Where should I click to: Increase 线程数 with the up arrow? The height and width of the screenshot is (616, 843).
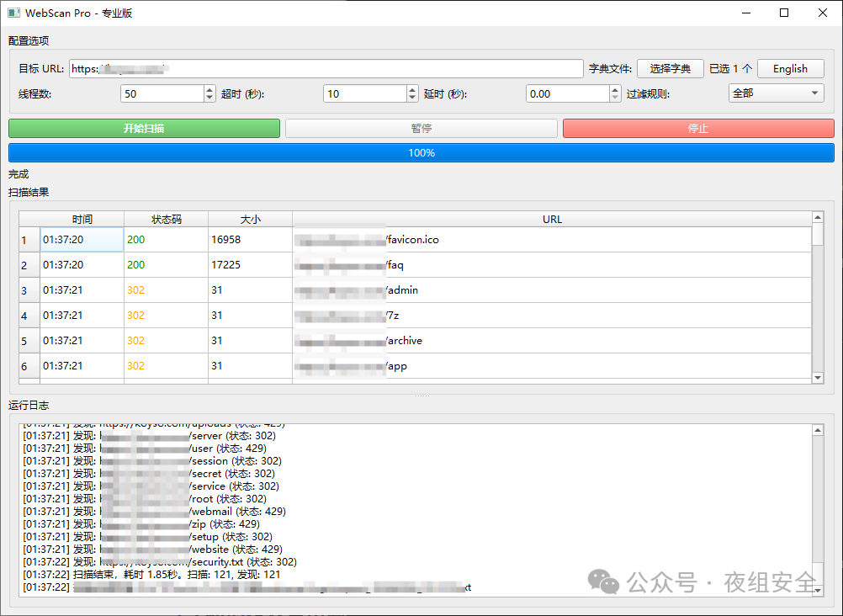tap(209, 89)
